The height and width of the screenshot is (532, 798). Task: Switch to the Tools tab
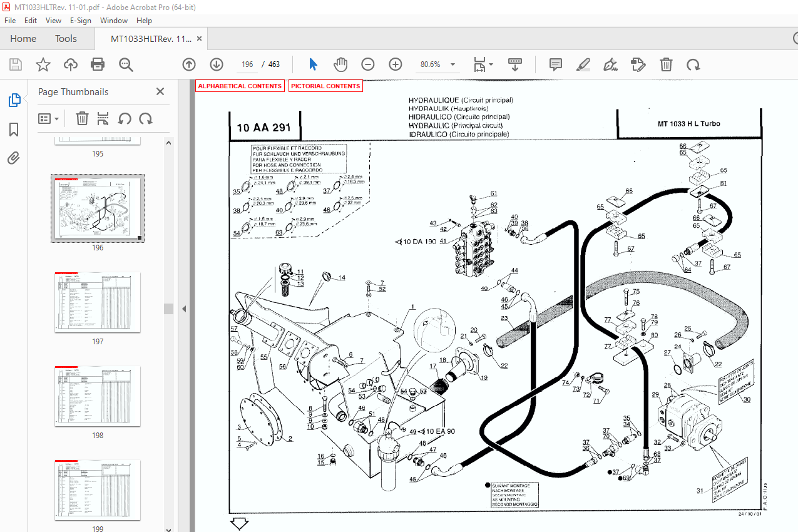click(66, 39)
